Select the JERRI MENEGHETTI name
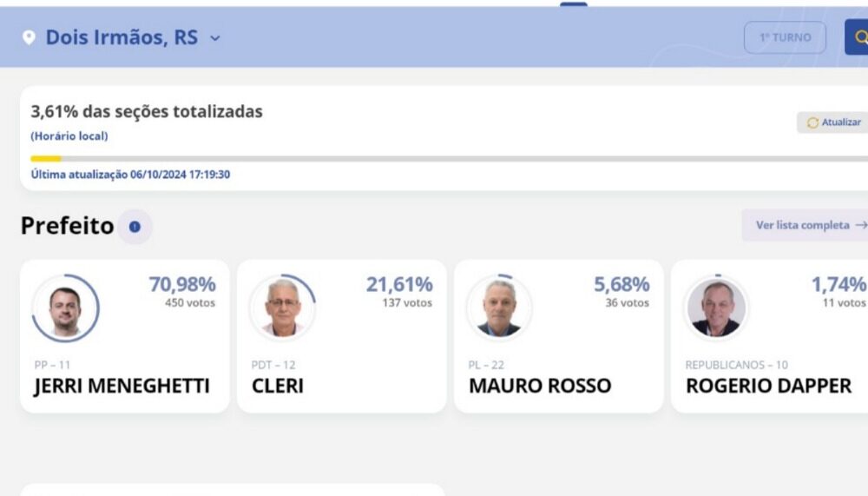Image resolution: width=868 pixels, height=496 pixels. coord(122,387)
